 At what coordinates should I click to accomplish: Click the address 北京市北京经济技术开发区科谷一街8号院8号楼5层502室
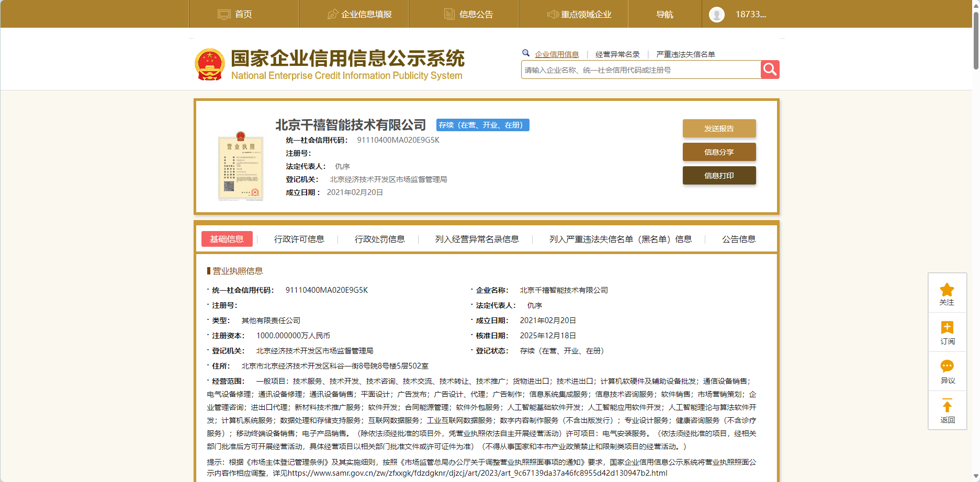pyautogui.click(x=335, y=366)
